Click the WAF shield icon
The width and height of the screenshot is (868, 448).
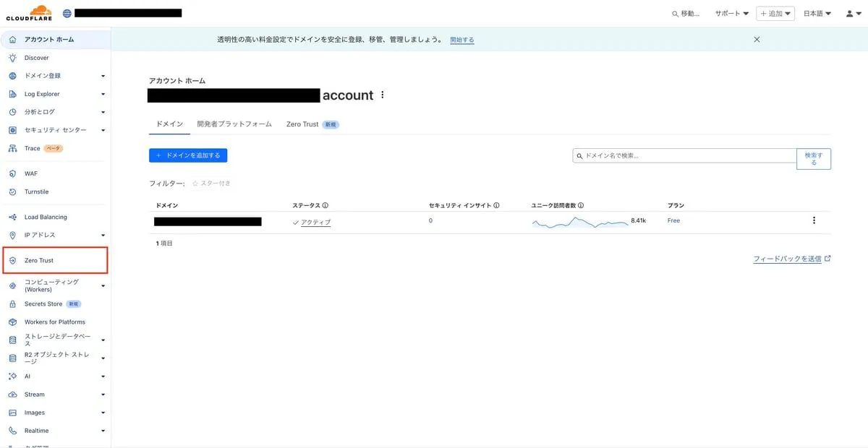[12, 173]
